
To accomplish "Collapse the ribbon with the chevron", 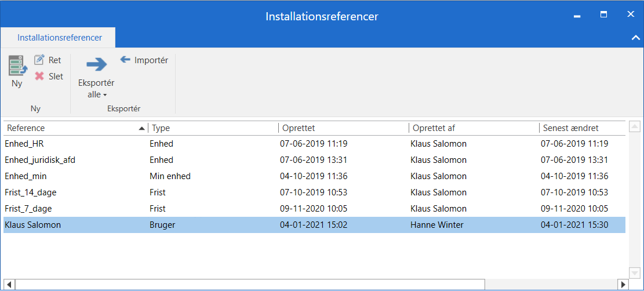I will coord(635,38).
